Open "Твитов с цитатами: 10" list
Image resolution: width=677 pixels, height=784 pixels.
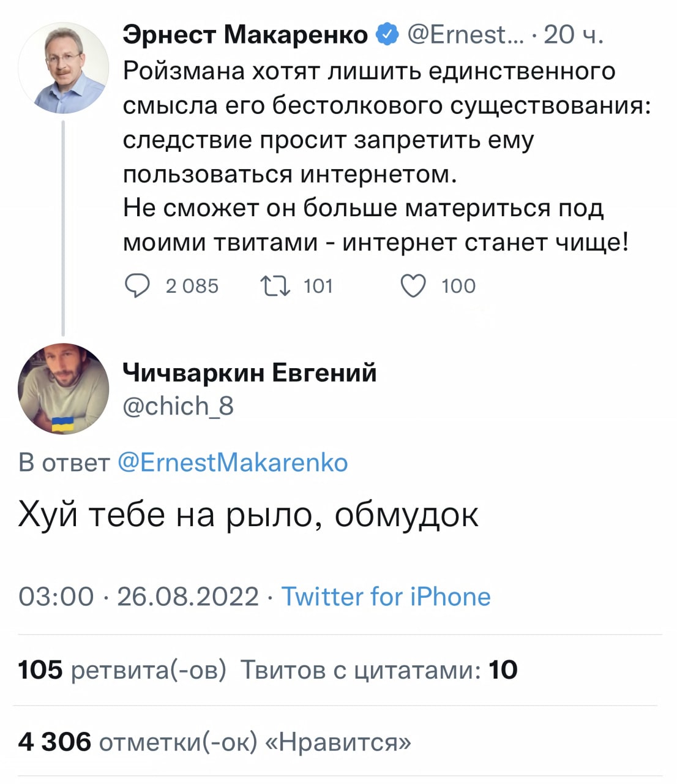click(378, 669)
